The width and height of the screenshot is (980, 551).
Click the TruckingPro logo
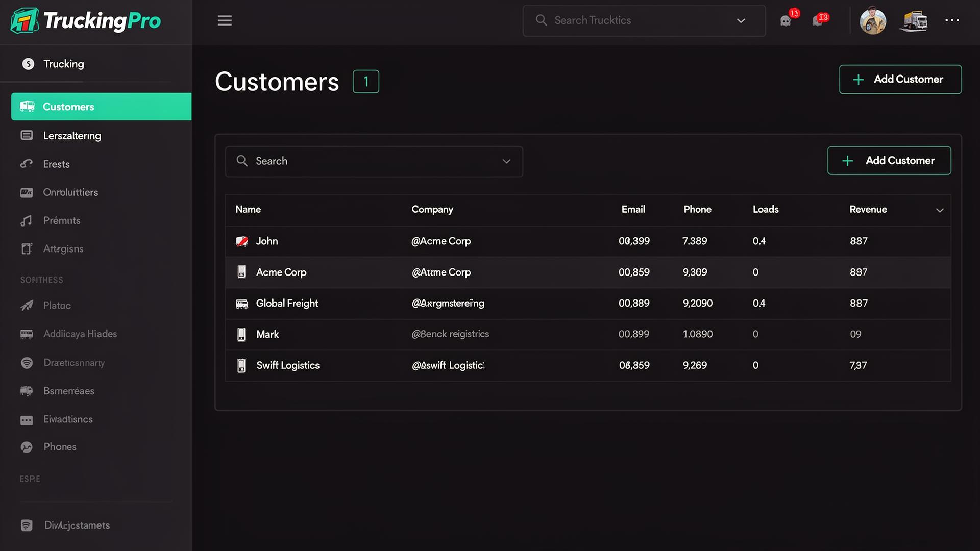85,21
